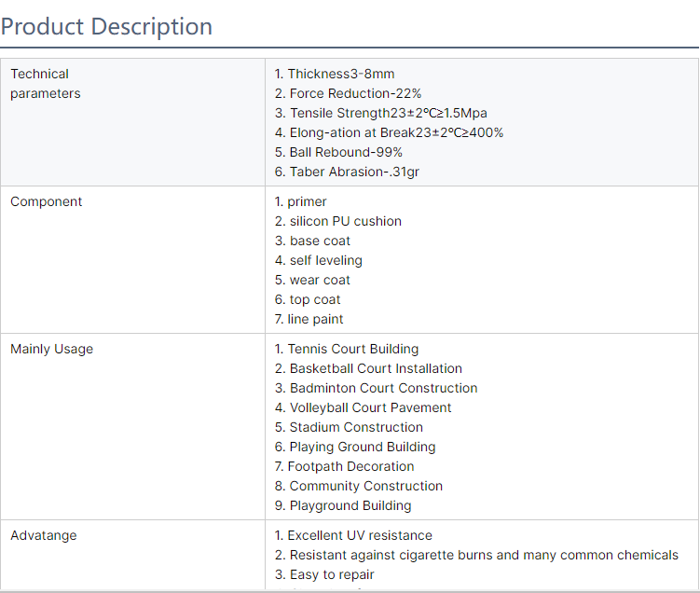The image size is (700, 593).
Task: Select the Tensile Strength specification line
Action: click(x=380, y=113)
